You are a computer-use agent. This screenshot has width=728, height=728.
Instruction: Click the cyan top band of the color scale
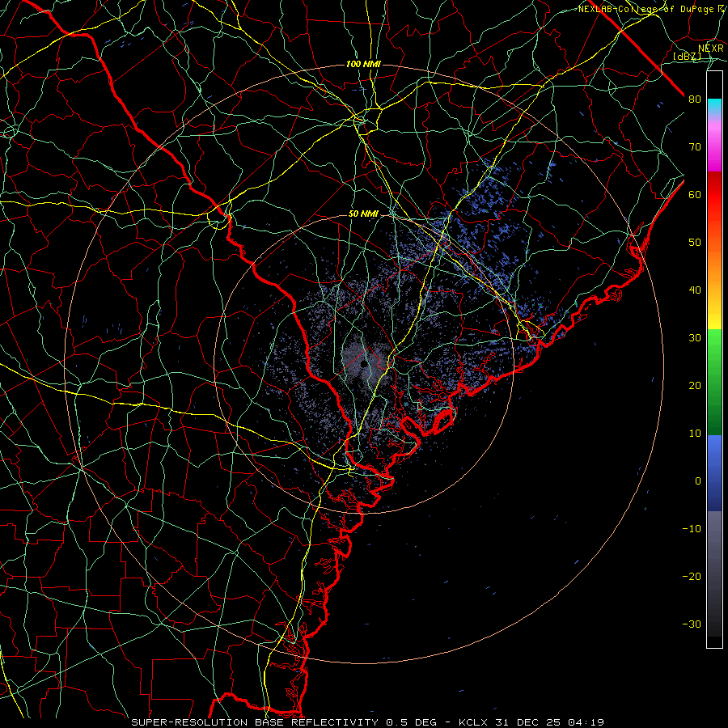tap(714, 107)
